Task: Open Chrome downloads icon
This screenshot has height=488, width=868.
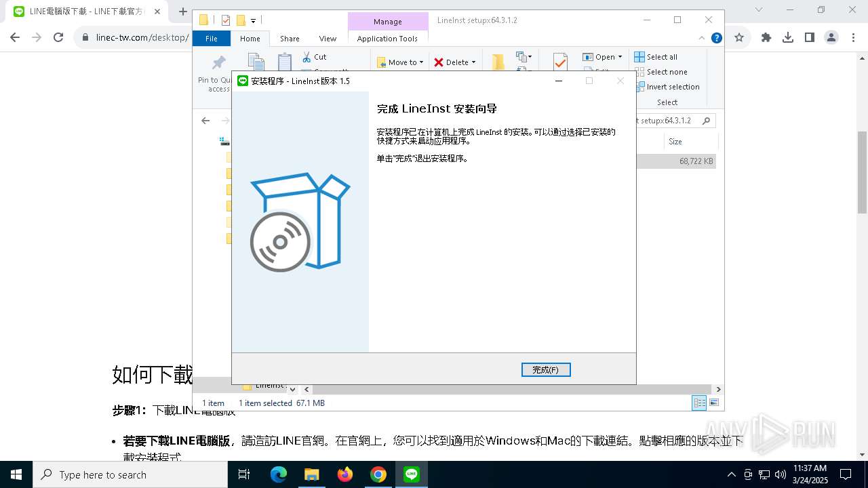Action: point(788,37)
